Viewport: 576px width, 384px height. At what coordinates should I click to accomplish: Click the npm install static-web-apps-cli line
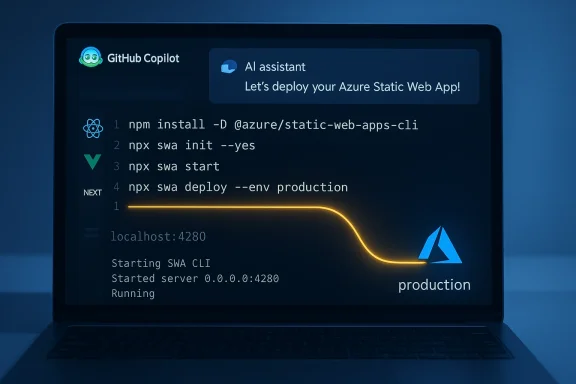point(273,125)
